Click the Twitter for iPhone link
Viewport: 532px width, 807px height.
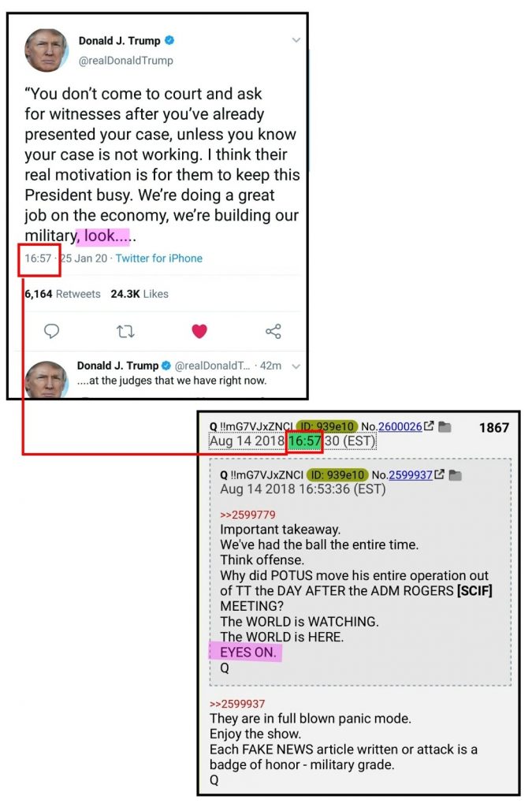(x=159, y=258)
